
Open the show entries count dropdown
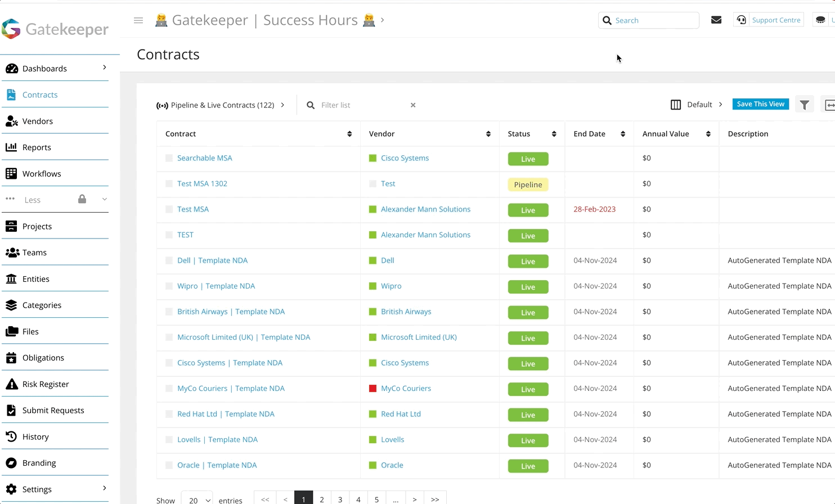click(x=197, y=499)
